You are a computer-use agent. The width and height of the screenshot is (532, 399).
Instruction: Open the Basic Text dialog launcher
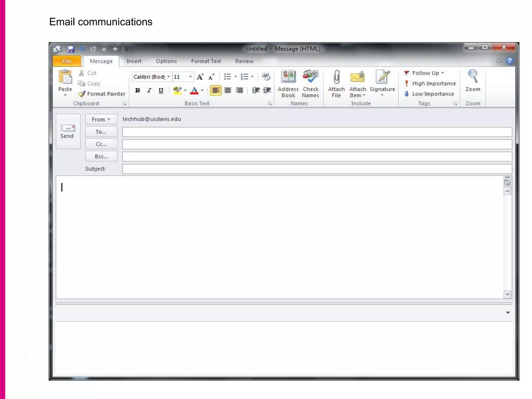coord(270,104)
